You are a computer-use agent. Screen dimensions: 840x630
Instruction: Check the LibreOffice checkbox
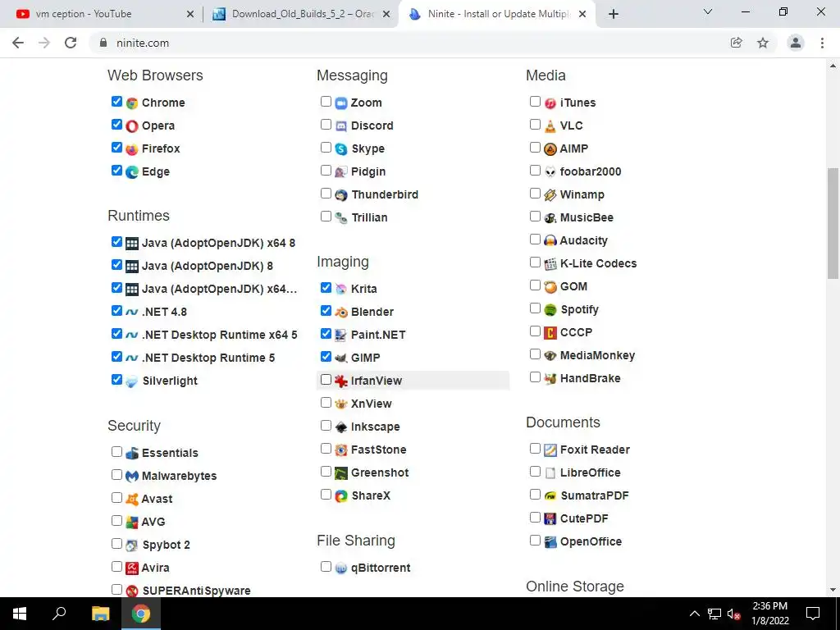click(535, 472)
